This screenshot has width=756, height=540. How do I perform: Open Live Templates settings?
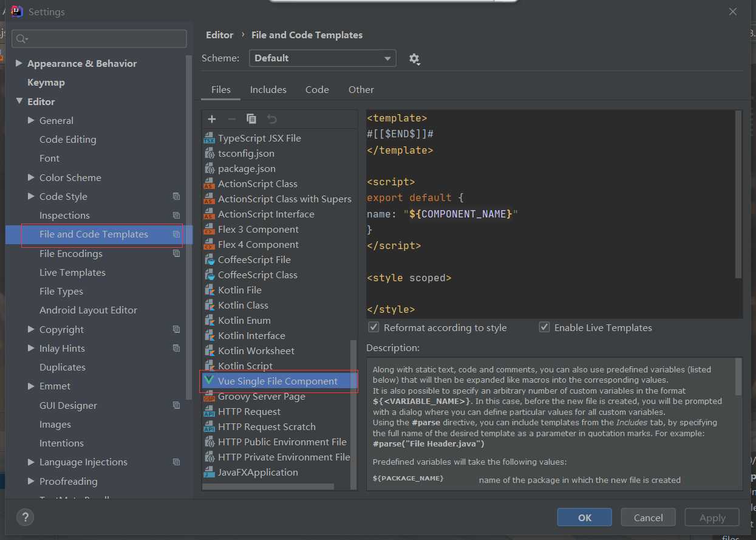click(x=72, y=272)
